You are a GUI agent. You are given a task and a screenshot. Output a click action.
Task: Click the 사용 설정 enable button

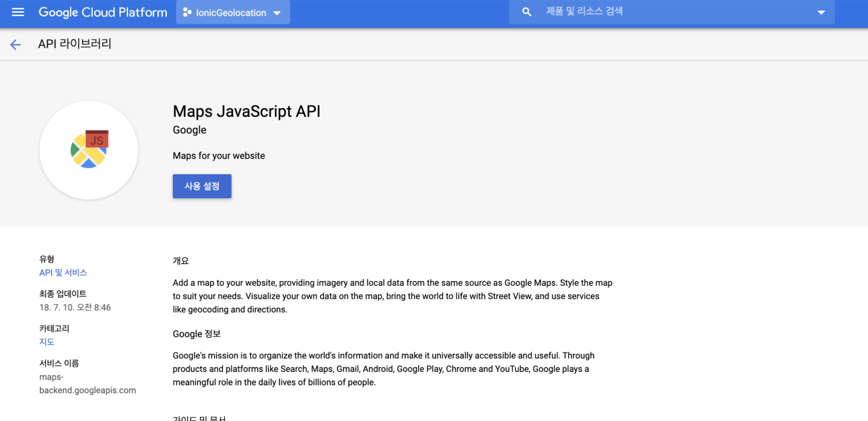pos(202,186)
